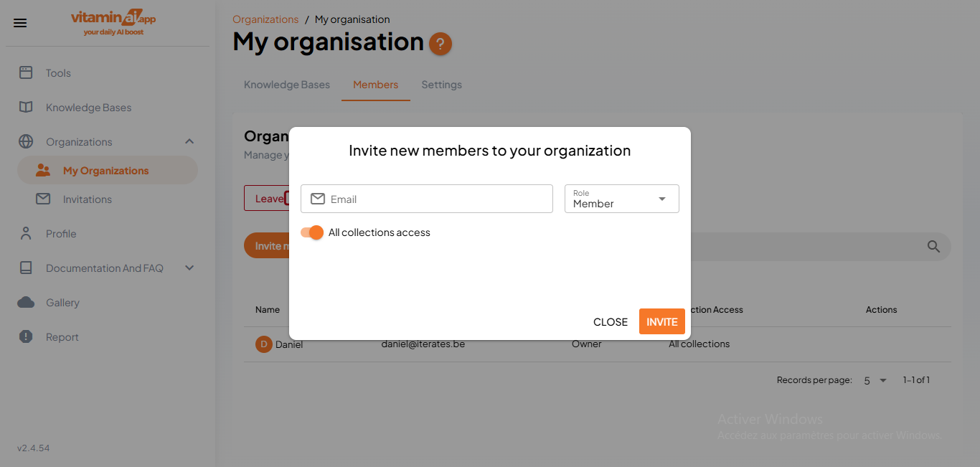Select the Tools icon in the sidebar
The height and width of the screenshot is (467, 980).
click(x=26, y=72)
